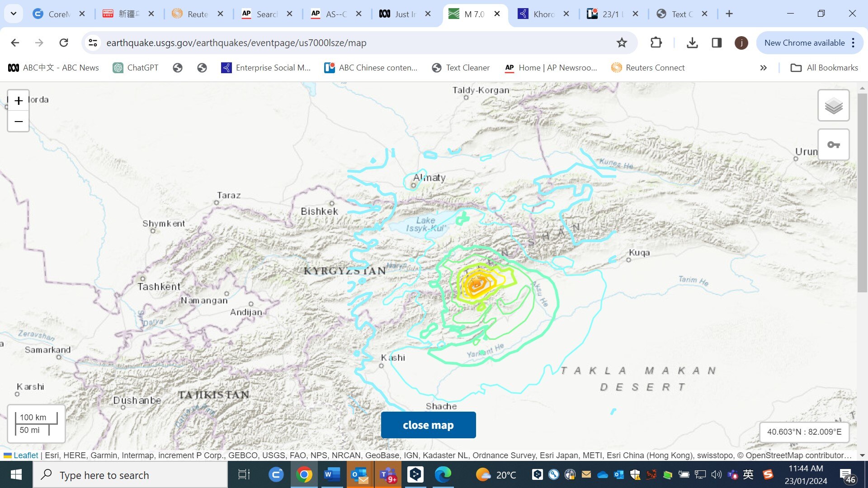Open Chrome downloads

tap(692, 43)
